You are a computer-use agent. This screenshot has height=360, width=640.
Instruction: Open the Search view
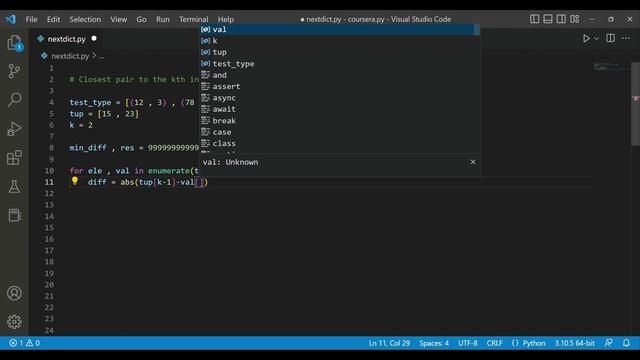(14, 99)
